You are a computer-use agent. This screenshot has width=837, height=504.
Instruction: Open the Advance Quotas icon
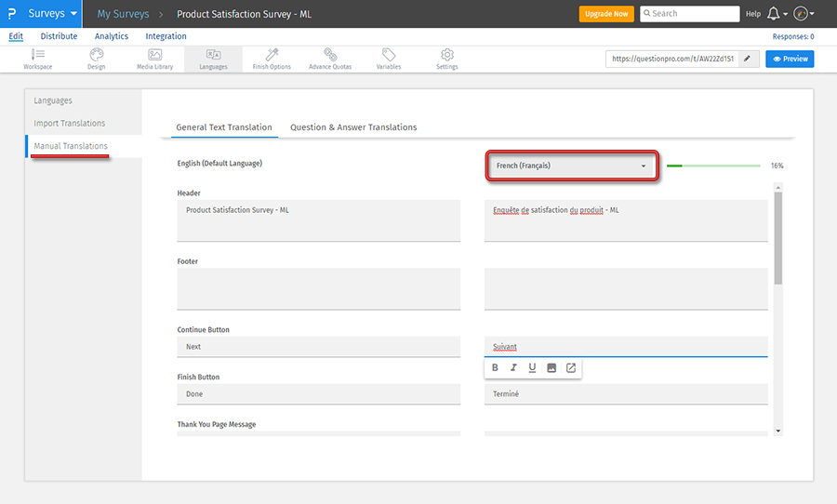pyautogui.click(x=330, y=59)
